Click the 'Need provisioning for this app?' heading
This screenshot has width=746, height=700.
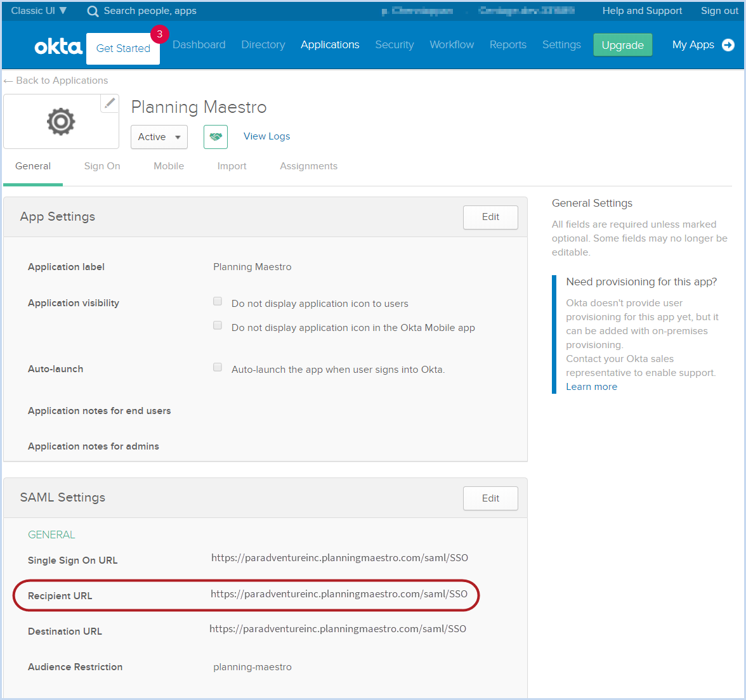pyautogui.click(x=641, y=282)
